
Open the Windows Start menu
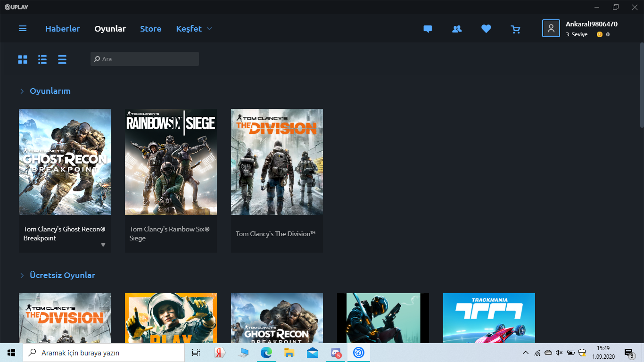[11, 353]
